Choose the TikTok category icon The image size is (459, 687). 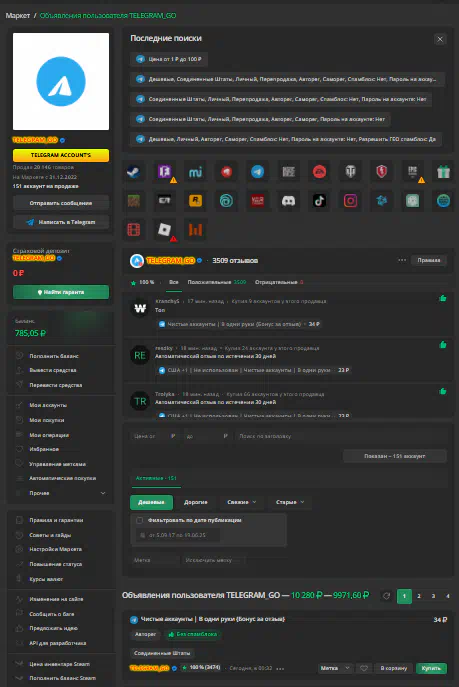[x=319, y=201]
